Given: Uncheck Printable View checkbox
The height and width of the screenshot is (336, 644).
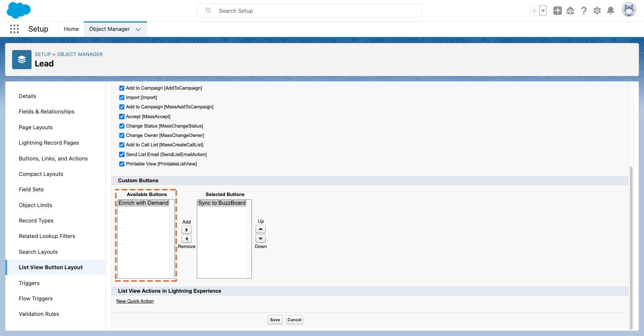Looking at the screenshot, I should [x=122, y=164].
